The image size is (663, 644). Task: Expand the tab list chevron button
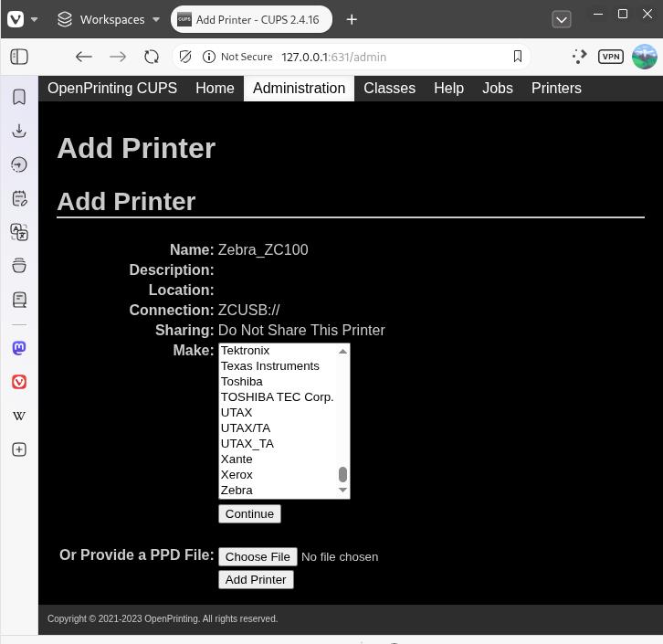pyautogui.click(x=561, y=19)
